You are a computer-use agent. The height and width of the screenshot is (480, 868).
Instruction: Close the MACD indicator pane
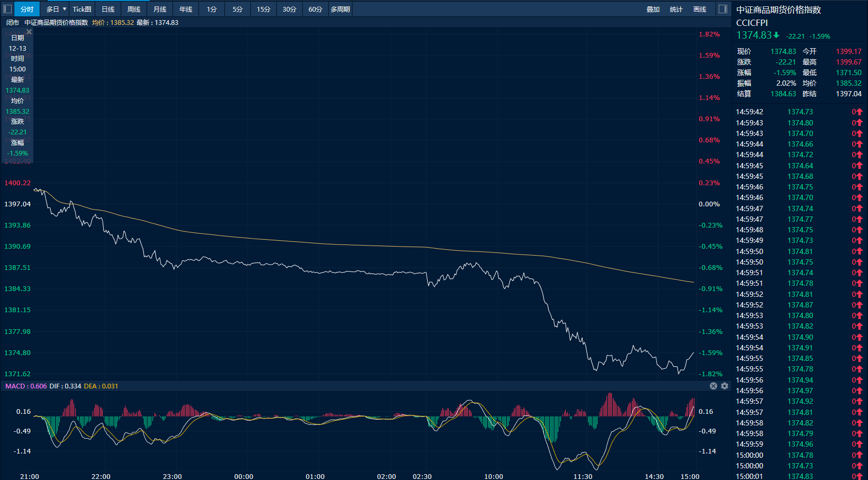point(713,386)
